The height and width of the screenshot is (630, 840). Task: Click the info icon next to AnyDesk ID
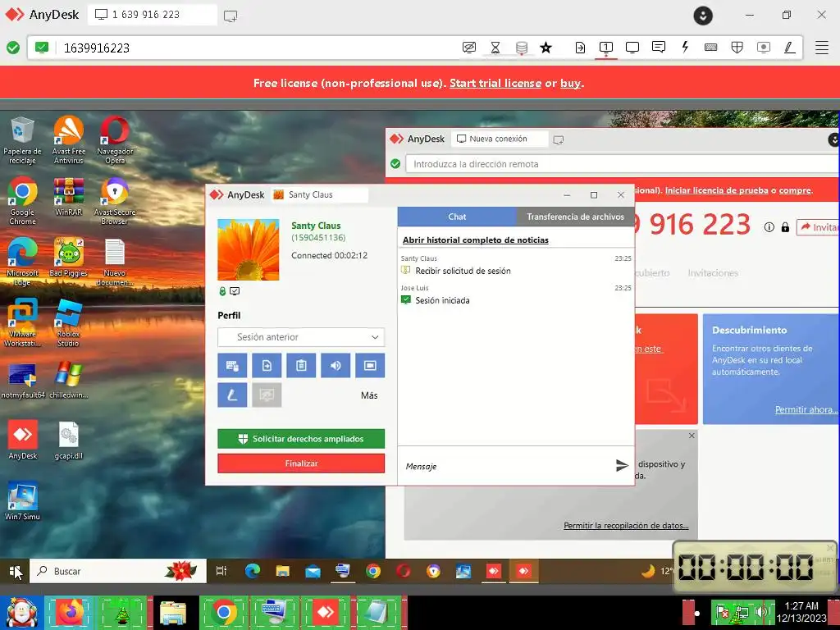[x=769, y=227]
